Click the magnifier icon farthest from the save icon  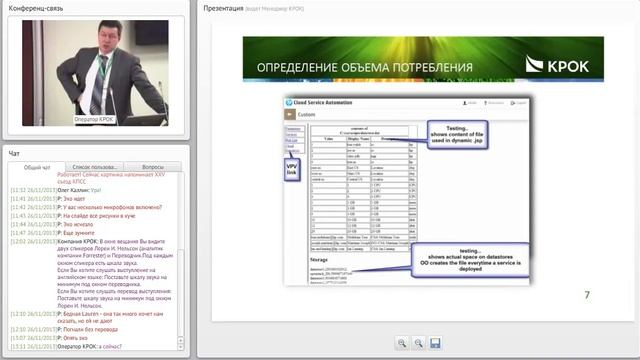coord(402,343)
